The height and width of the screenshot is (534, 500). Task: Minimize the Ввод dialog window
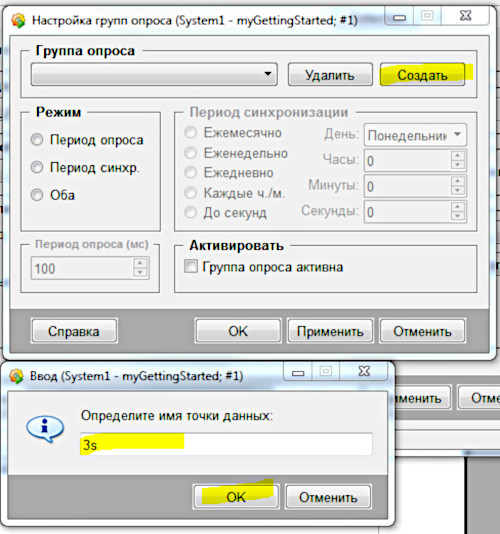tap(298, 373)
